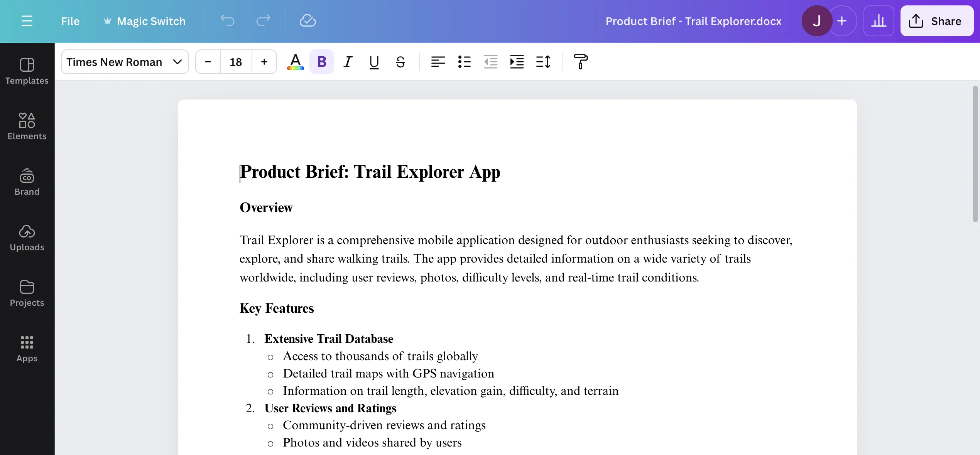Click the Magic Switch button

click(x=144, y=21)
